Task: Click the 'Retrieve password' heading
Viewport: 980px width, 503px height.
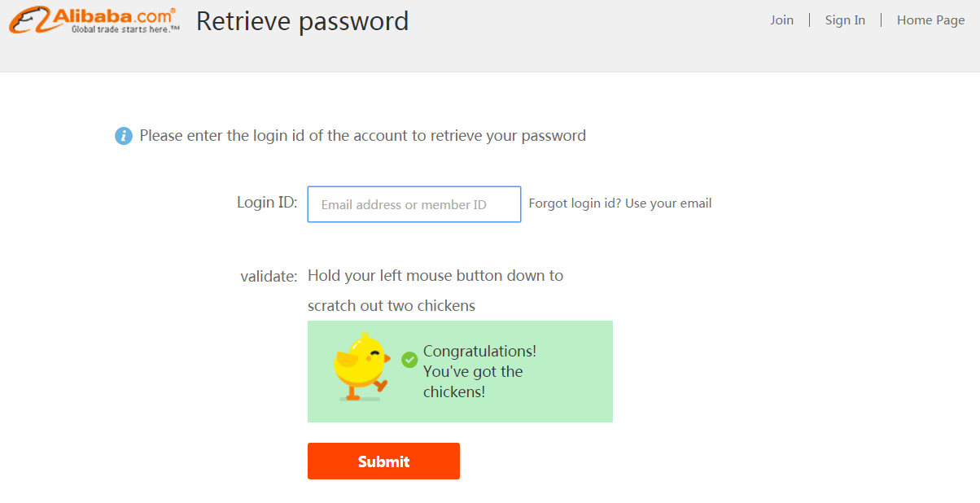Action: click(302, 21)
